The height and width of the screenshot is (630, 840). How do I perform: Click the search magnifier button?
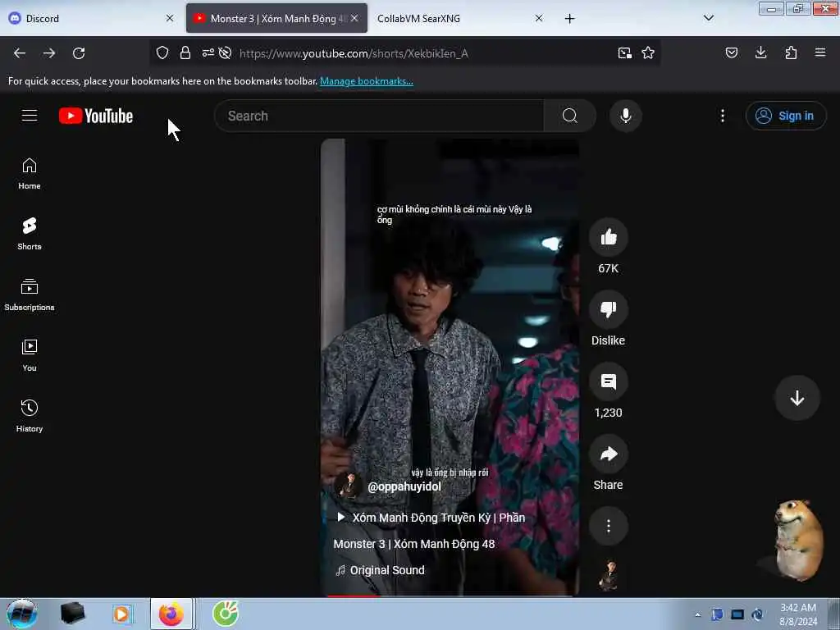coord(570,116)
